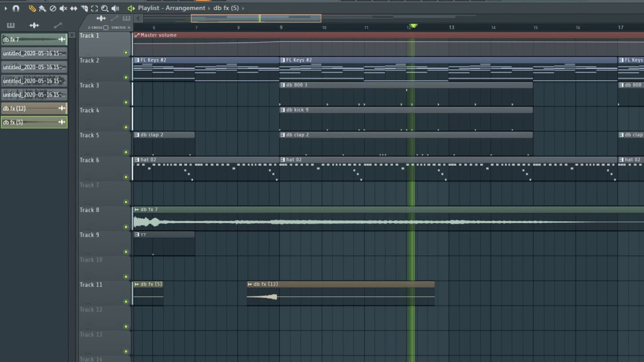Open clip menu of 'db clap 2' at bar 9

pos(283,135)
